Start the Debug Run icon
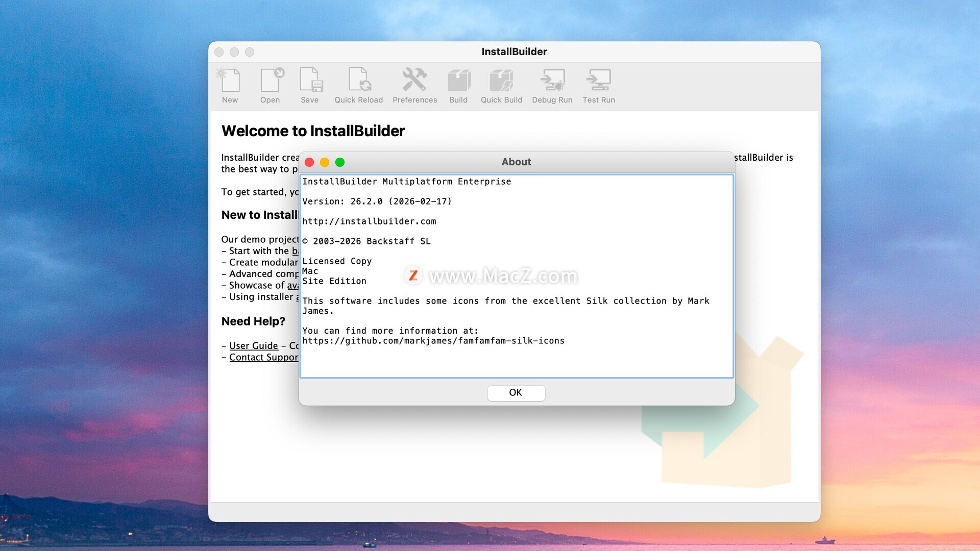 point(552,82)
